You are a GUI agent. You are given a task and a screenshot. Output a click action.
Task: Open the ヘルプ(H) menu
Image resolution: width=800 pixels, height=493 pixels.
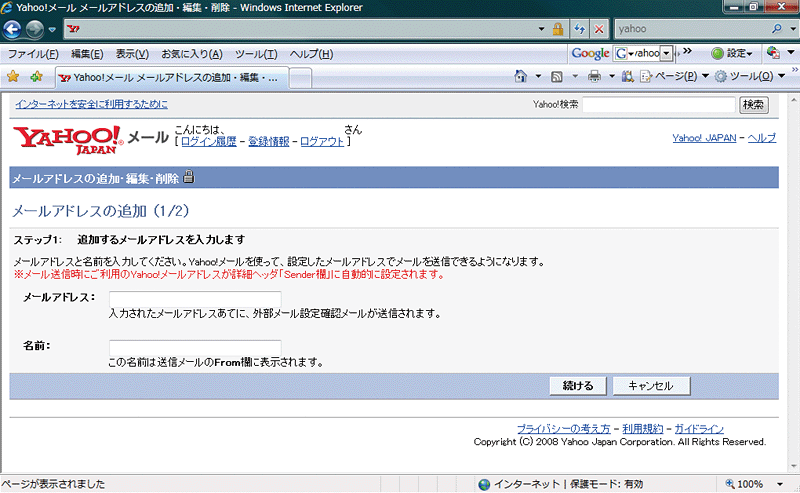click(311, 54)
